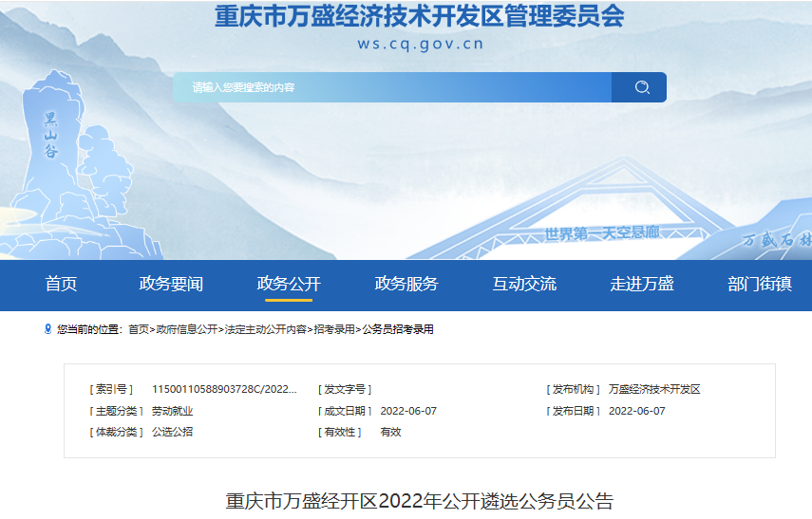Follow the 法定主动公开内容 breadcrumb link
This screenshot has width=812, height=519.
pos(266,329)
